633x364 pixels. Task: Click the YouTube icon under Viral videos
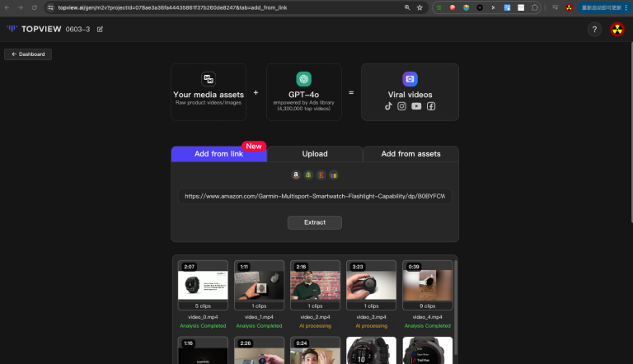click(x=416, y=105)
